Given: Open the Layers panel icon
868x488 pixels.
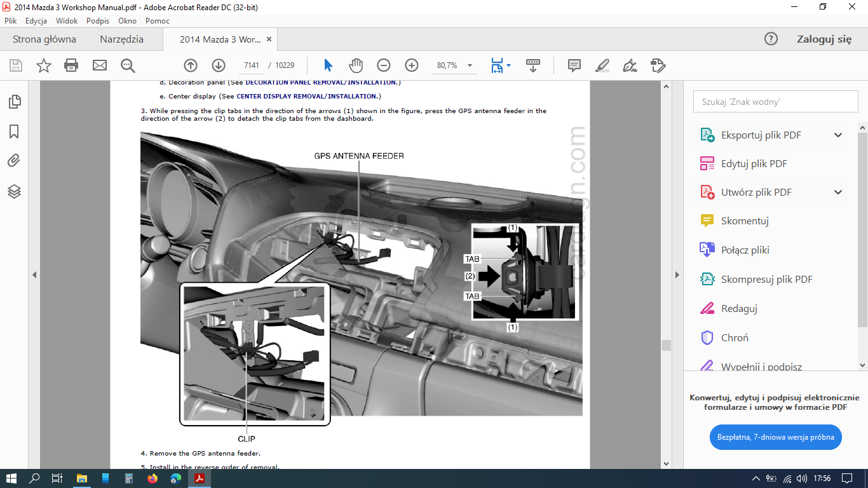Looking at the screenshot, I should [14, 191].
